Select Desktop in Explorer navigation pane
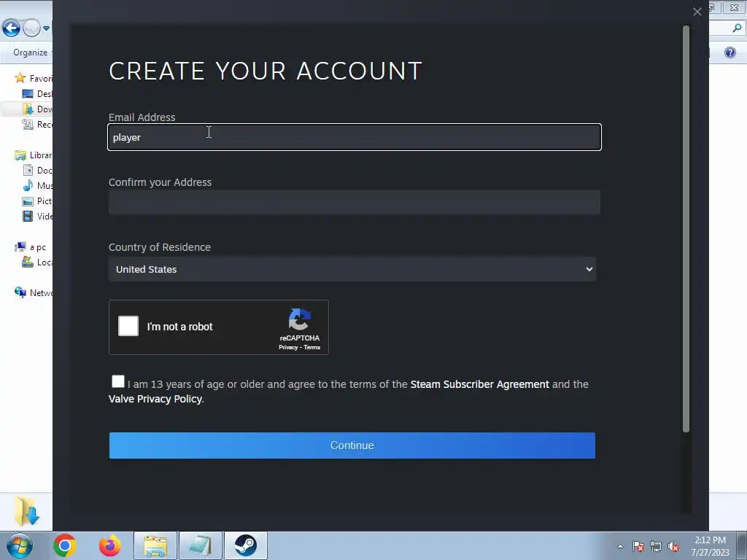 pos(37,94)
